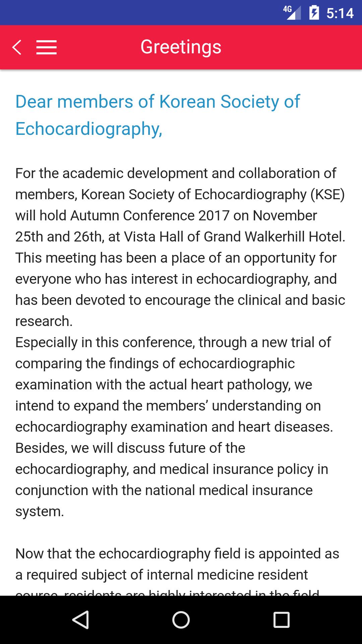Open recent apps with the square button
This screenshot has width=362, height=644.
tap(281, 620)
